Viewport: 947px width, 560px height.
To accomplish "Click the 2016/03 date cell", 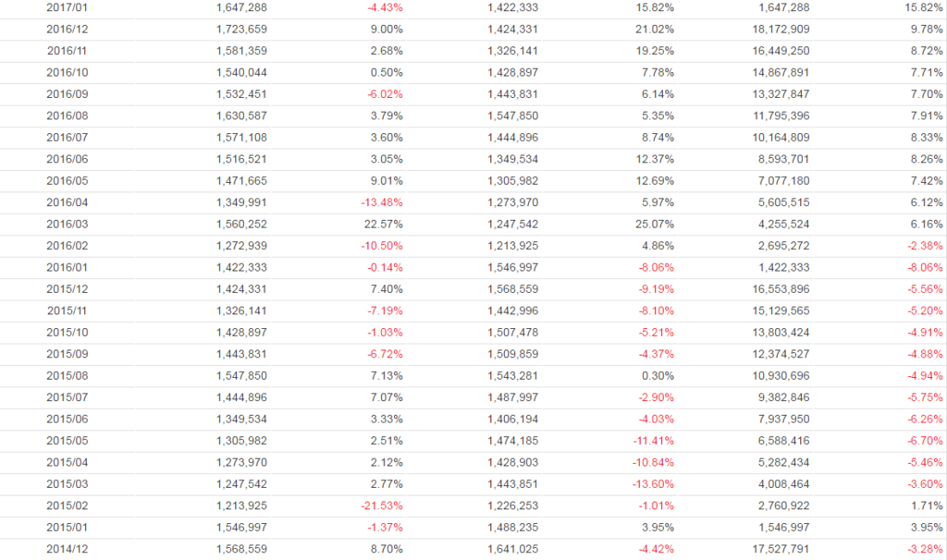I will tap(68, 224).
